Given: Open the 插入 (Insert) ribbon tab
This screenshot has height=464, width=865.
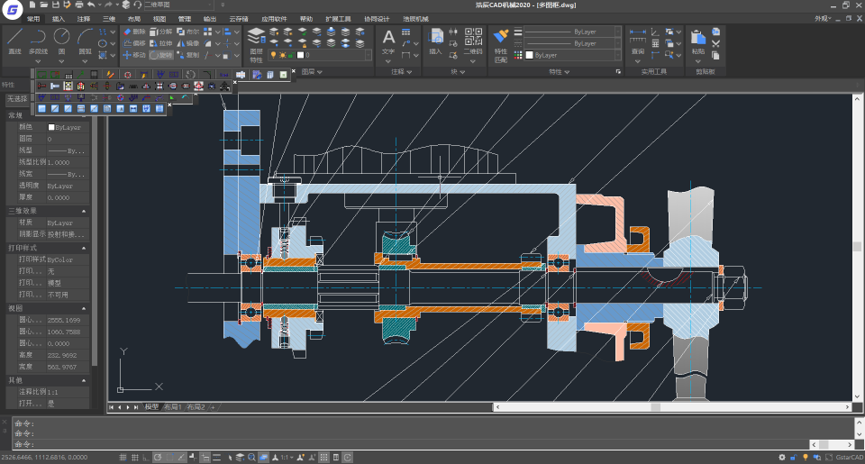Looking at the screenshot, I should pyautogui.click(x=58, y=19).
